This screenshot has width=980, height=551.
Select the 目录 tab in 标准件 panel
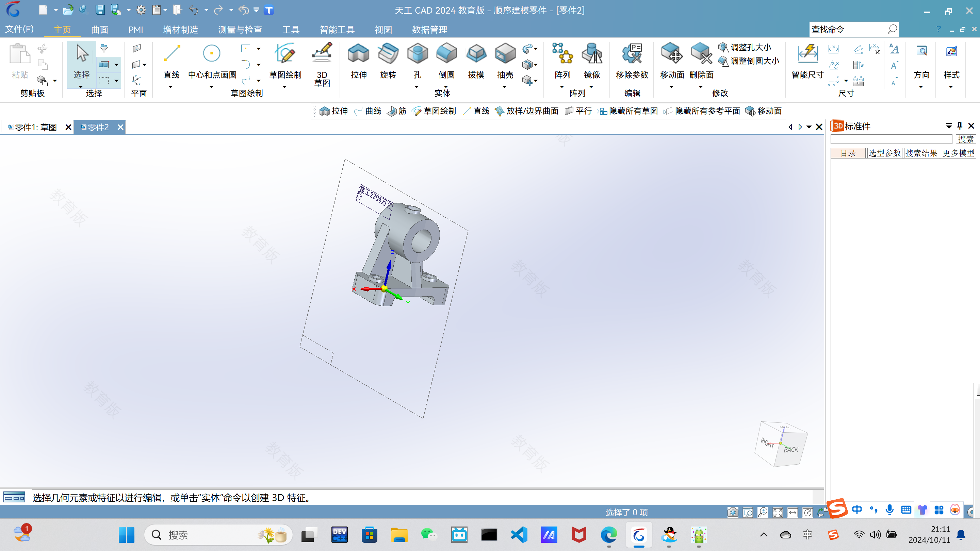click(848, 153)
